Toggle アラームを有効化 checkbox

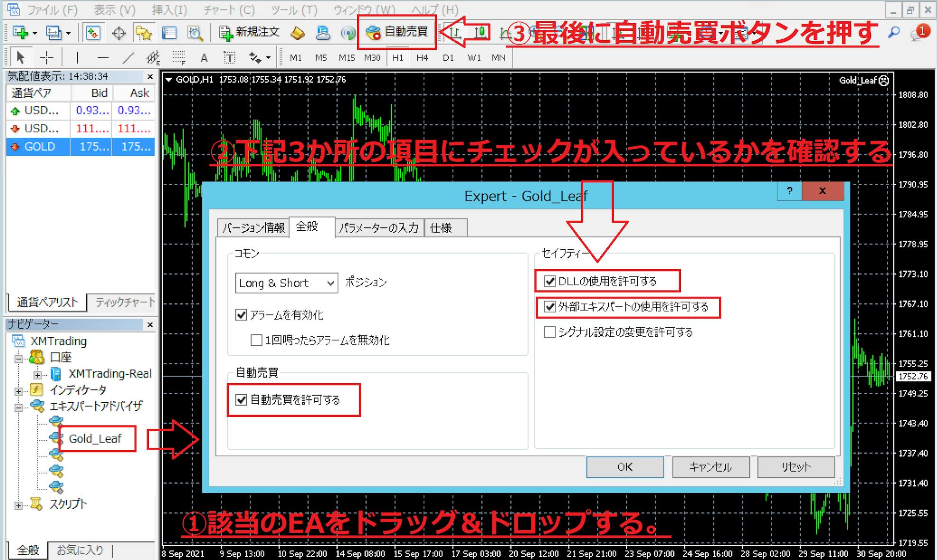coord(241,315)
